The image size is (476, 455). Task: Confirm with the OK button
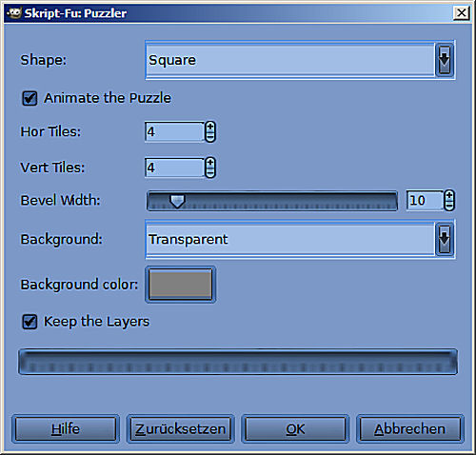pos(295,429)
